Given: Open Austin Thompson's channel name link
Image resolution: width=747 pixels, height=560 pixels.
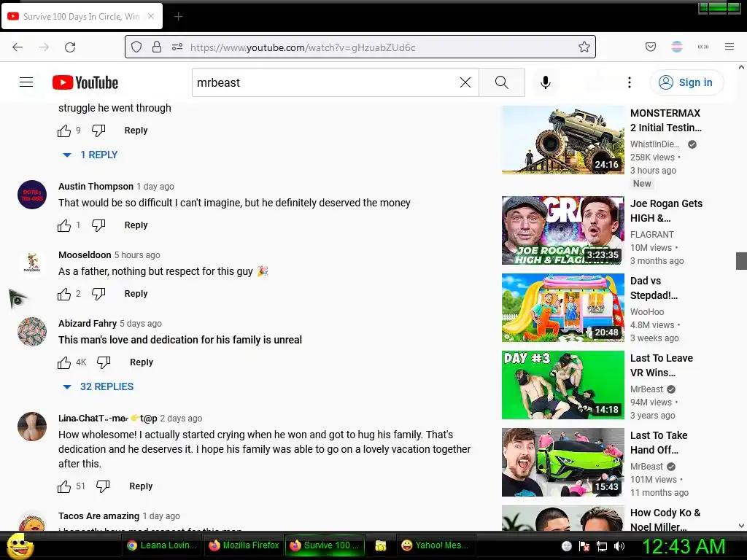Looking at the screenshot, I should point(96,186).
